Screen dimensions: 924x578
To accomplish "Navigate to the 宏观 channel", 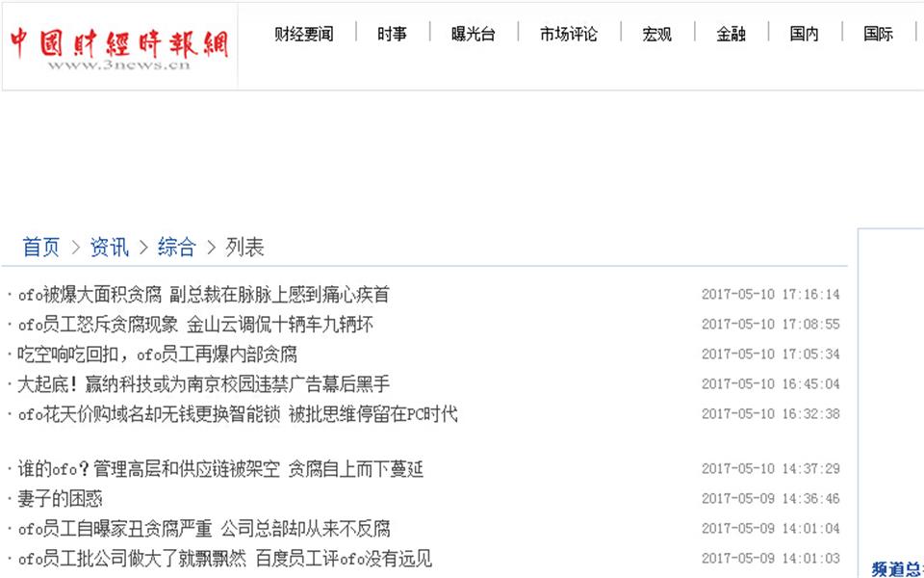I will pos(657,32).
